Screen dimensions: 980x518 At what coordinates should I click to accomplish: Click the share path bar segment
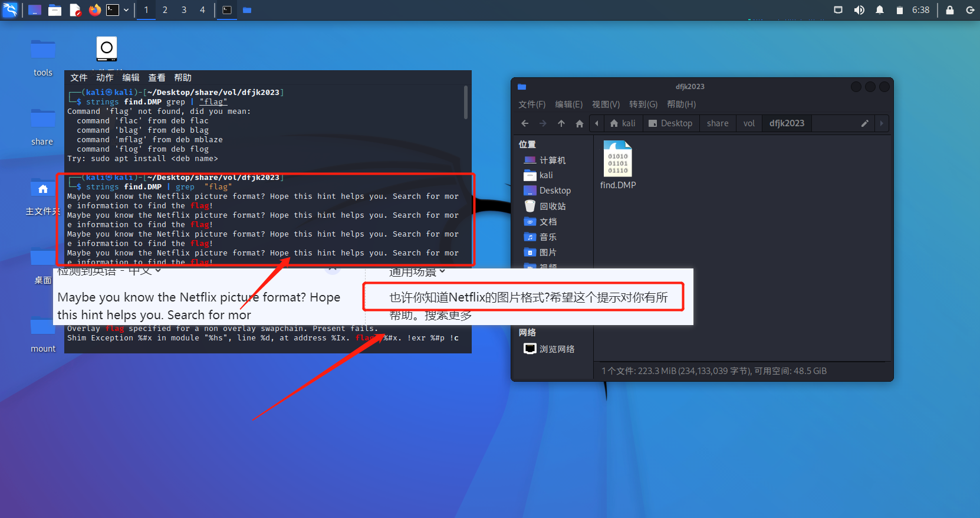pos(718,123)
